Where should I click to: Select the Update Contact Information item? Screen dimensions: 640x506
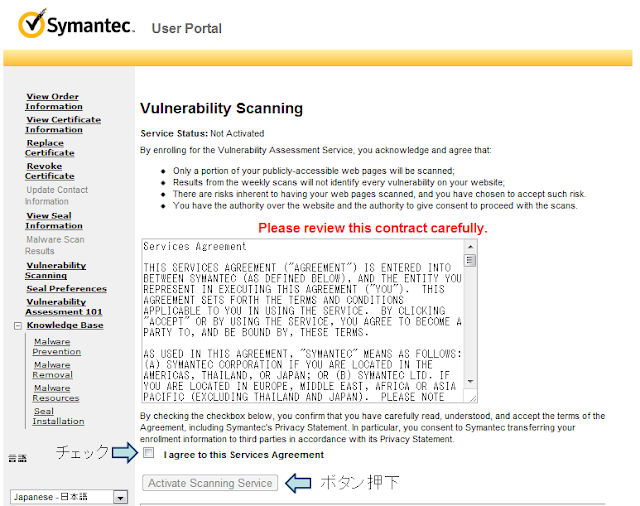pyautogui.click(x=56, y=195)
